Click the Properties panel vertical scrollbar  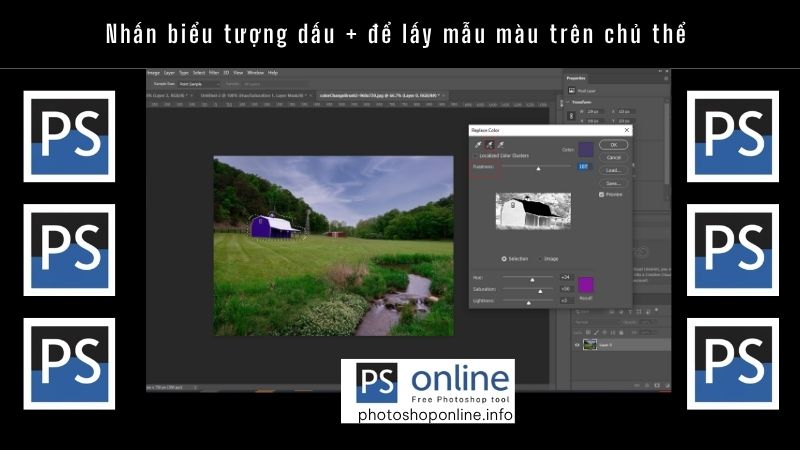coord(666,143)
